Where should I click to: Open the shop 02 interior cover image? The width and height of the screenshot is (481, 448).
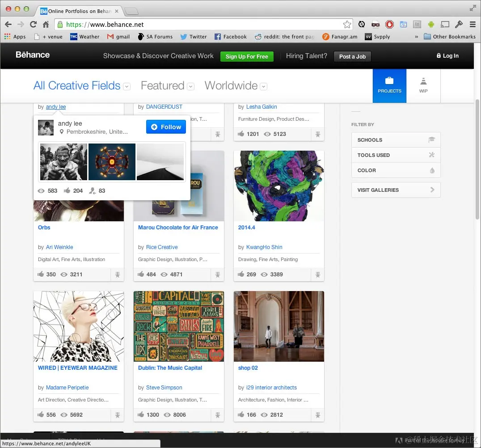[279, 326]
